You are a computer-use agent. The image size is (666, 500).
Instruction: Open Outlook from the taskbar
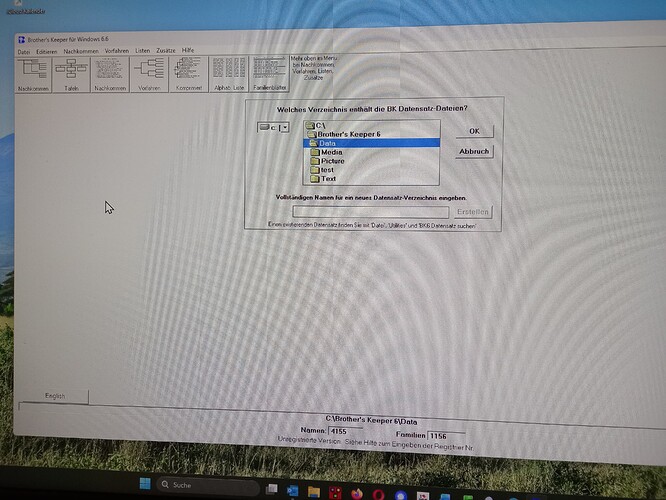pos(292,491)
